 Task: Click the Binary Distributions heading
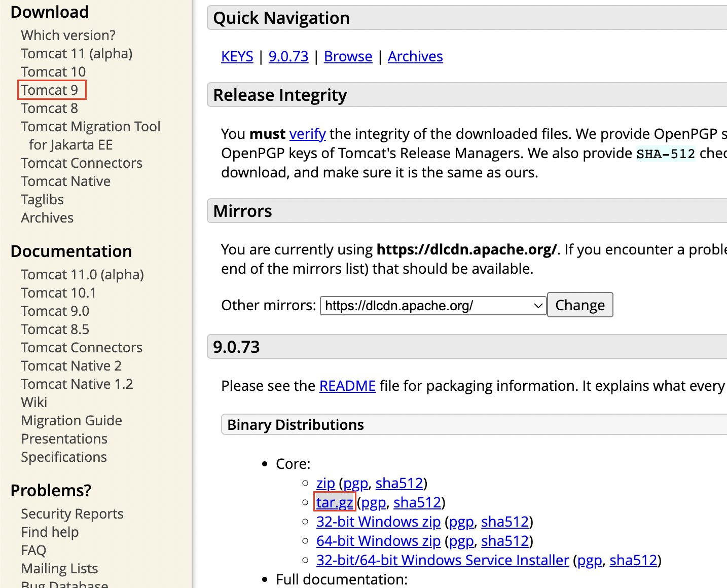[x=296, y=425]
